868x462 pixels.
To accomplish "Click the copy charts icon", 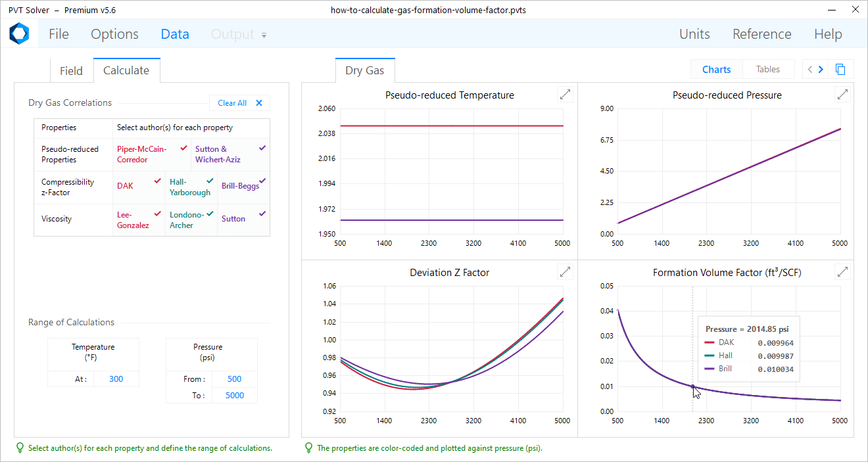I will [840, 70].
